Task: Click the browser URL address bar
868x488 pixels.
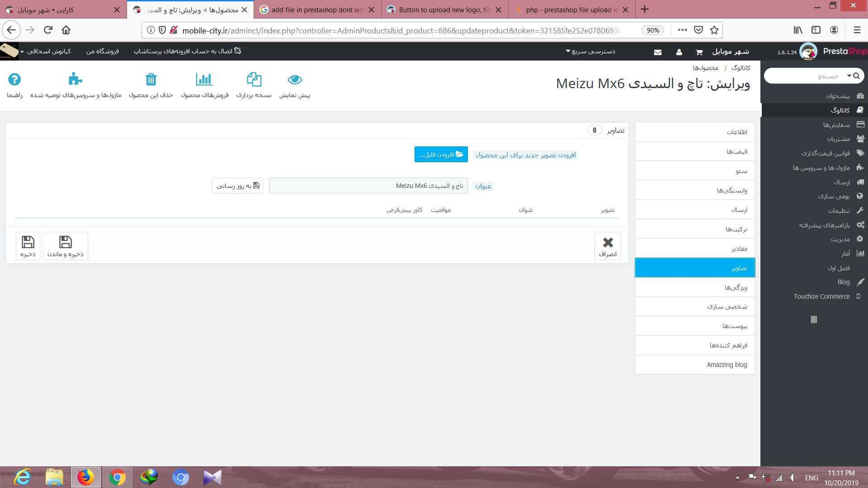Action: tap(402, 30)
